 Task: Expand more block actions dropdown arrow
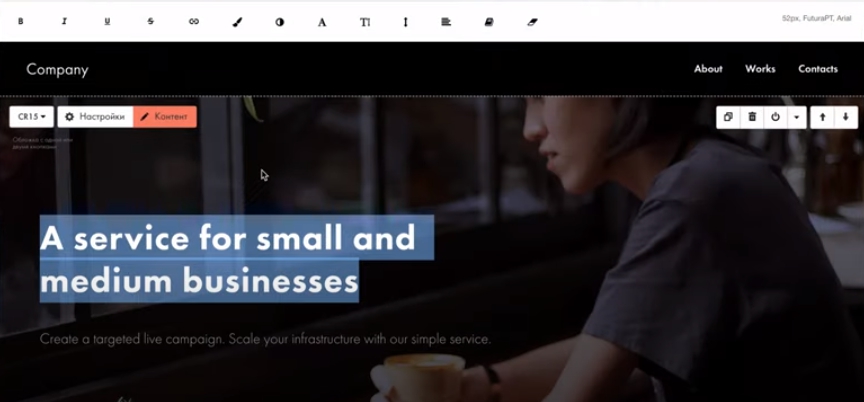[797, 117]
